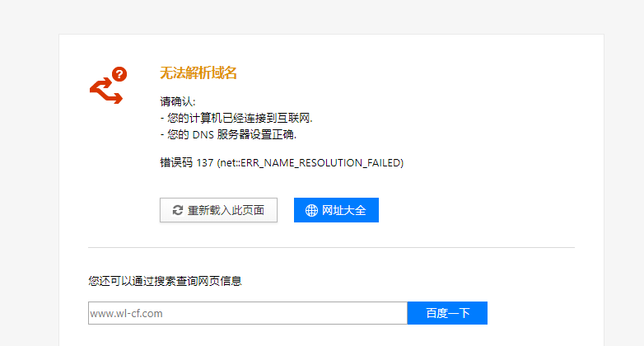Click the globe icon on blue button
This screenshot has height=346, width=644.
(311, 210)
